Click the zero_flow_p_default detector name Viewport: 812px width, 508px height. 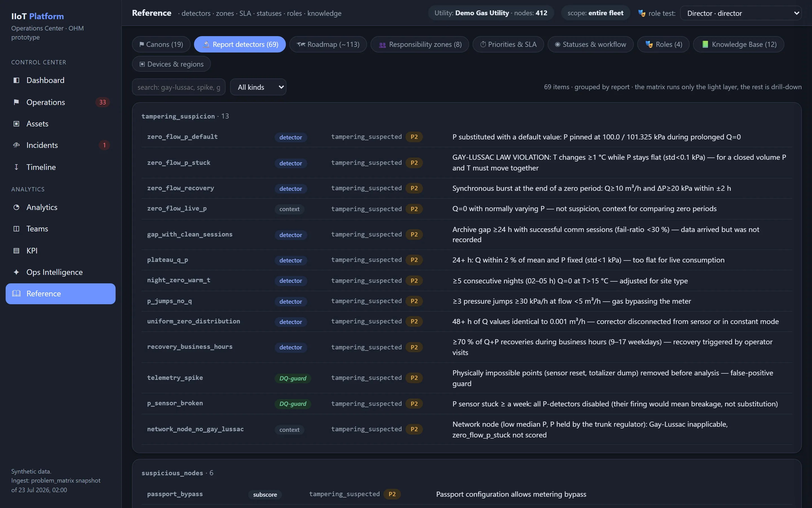tap(182, 137)
